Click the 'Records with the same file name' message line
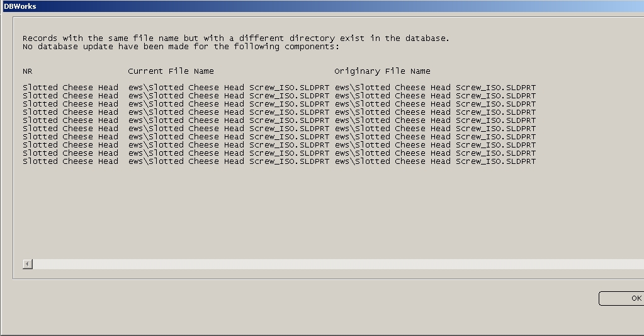 (x=235, y=38)
